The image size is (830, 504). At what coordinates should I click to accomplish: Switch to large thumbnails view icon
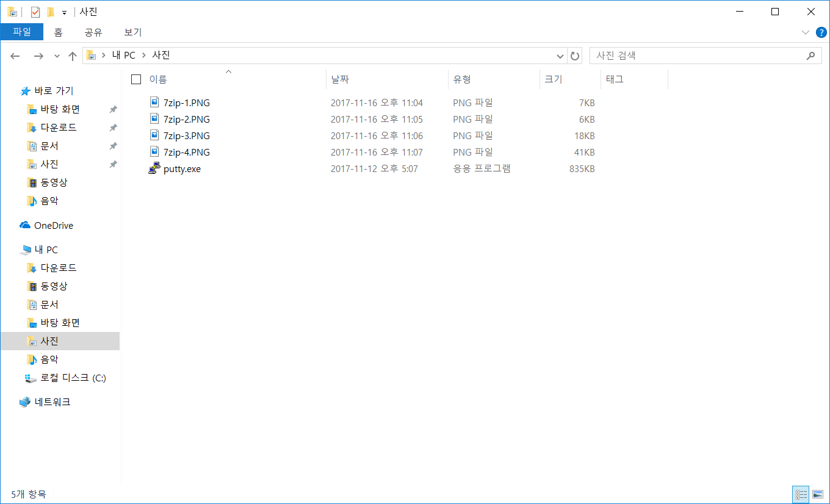pyautogui.click(x=818, y=494)
